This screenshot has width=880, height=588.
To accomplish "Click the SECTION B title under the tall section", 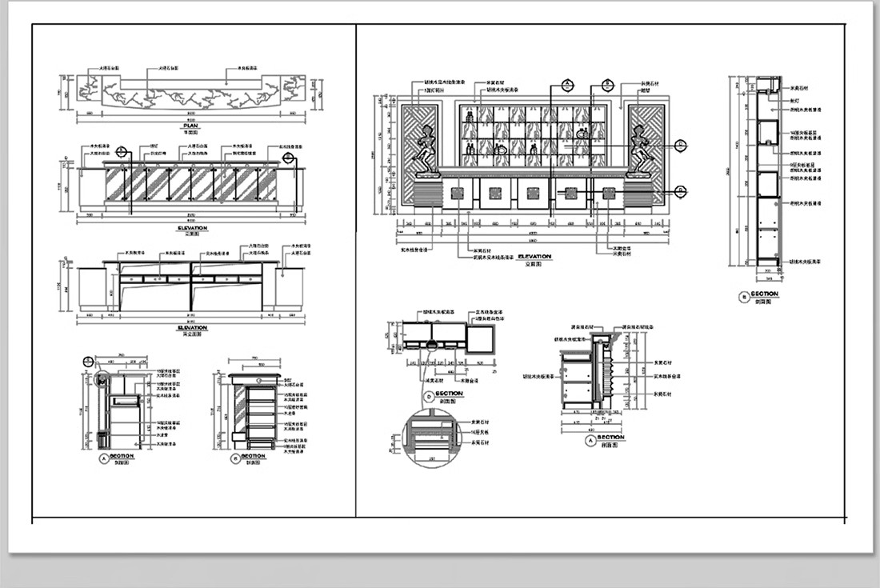I will tap(764, 294).
